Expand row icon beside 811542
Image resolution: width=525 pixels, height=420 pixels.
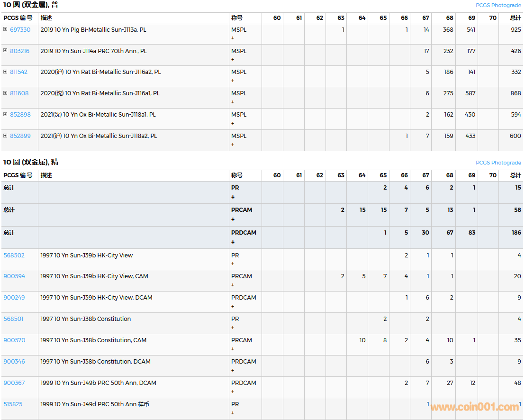[5, 72]
